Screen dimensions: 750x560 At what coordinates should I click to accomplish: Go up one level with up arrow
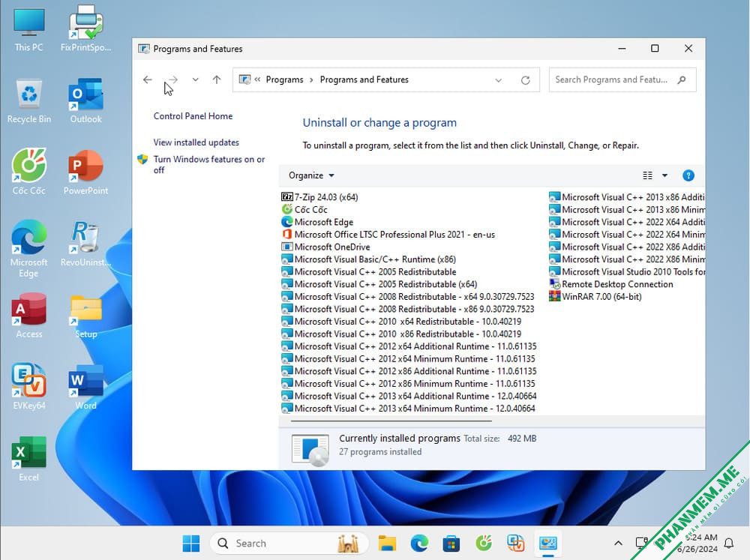pos(217,80)
